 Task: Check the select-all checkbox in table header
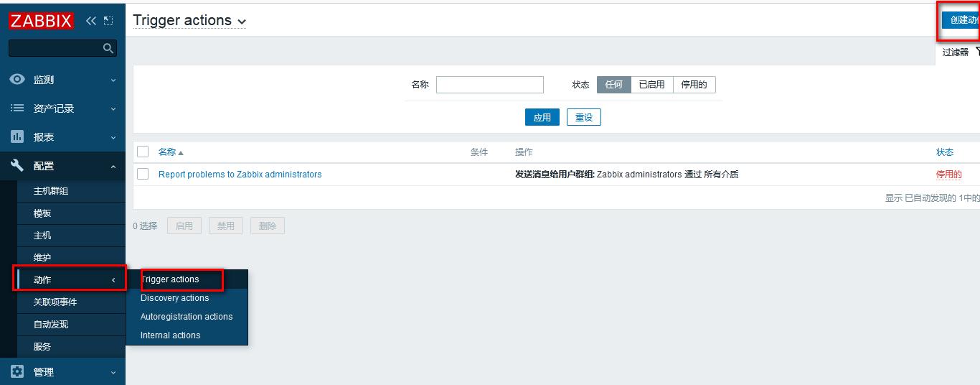coord(143,152)
